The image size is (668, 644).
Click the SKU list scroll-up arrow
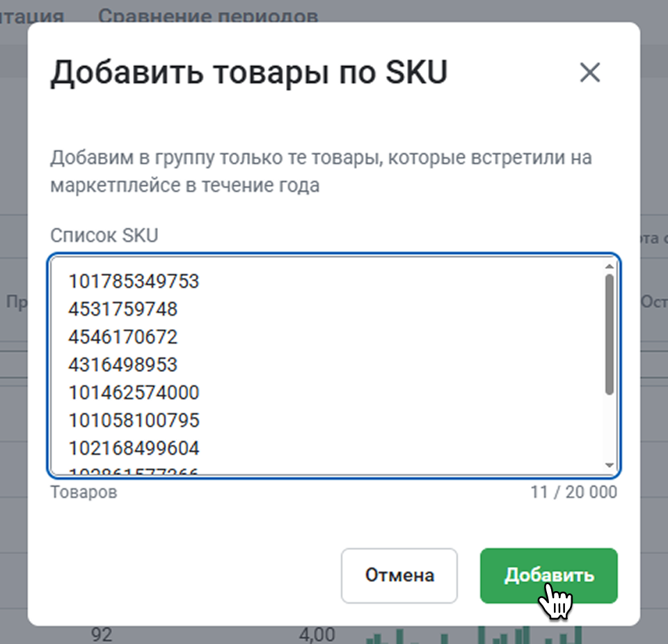coord(610,266)
